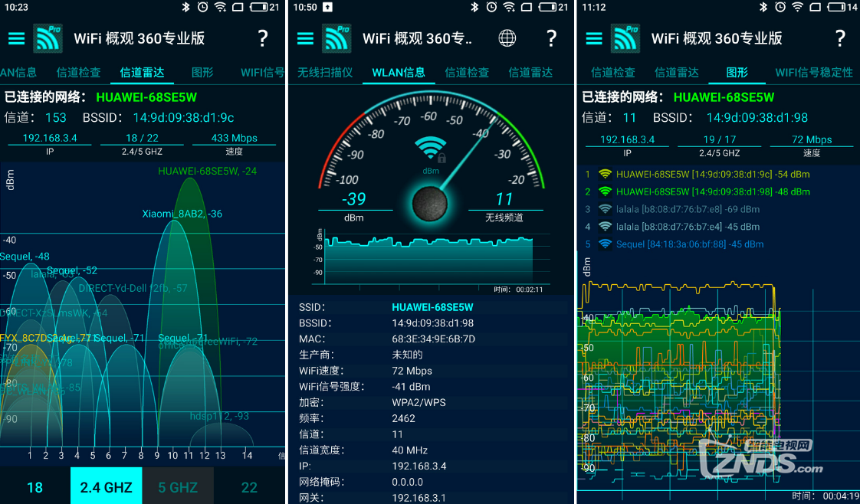Open hamburger menu on the 11:12 screen
Viewport: 860px width, 504px height.
pyautogui.click(x=594, y=38)
